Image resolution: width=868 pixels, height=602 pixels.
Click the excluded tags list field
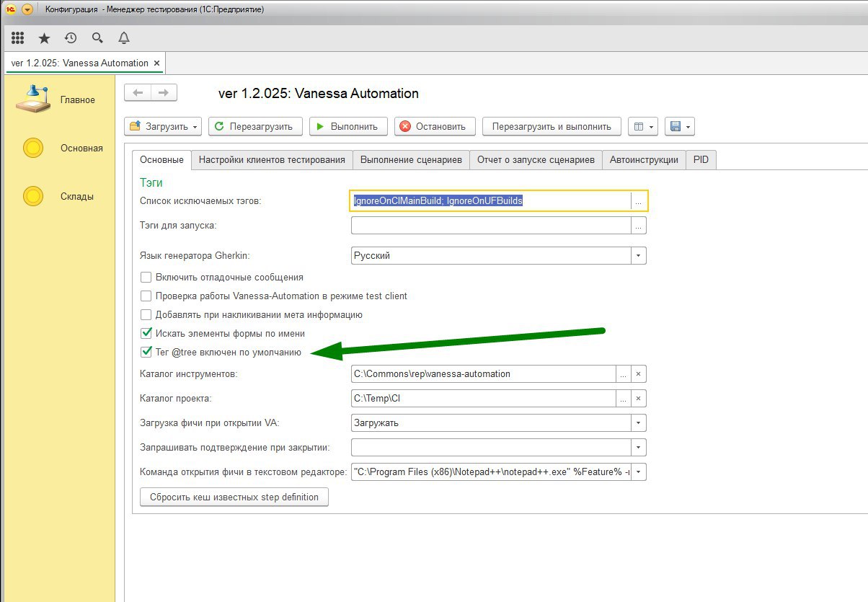tap(490, 201)
